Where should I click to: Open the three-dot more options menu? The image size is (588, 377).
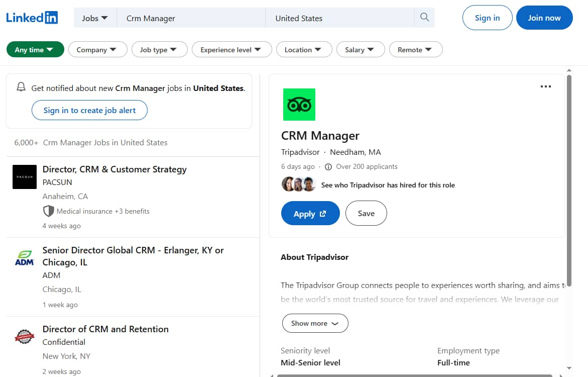pyautogui.click(x=546, y=86)
